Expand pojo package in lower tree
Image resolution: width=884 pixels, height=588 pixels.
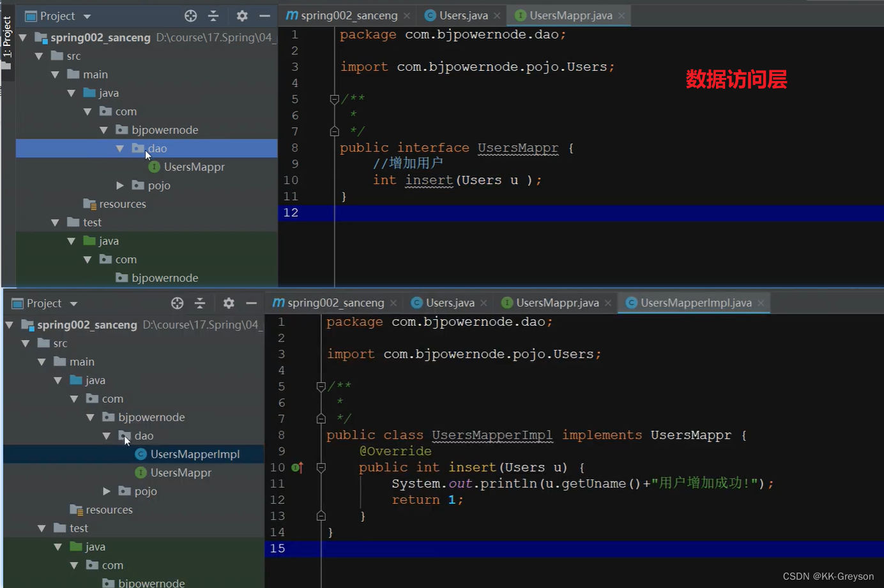pos(106,492)
